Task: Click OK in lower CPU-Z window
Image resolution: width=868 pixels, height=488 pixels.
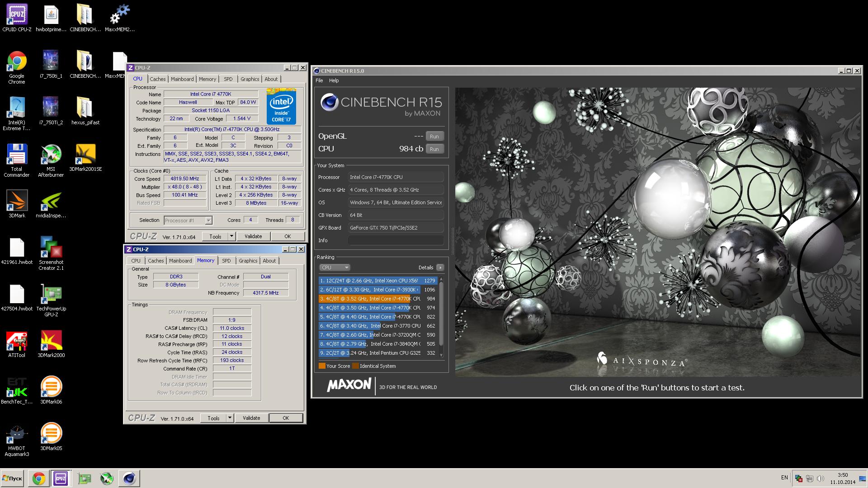Action: point(286,418)
